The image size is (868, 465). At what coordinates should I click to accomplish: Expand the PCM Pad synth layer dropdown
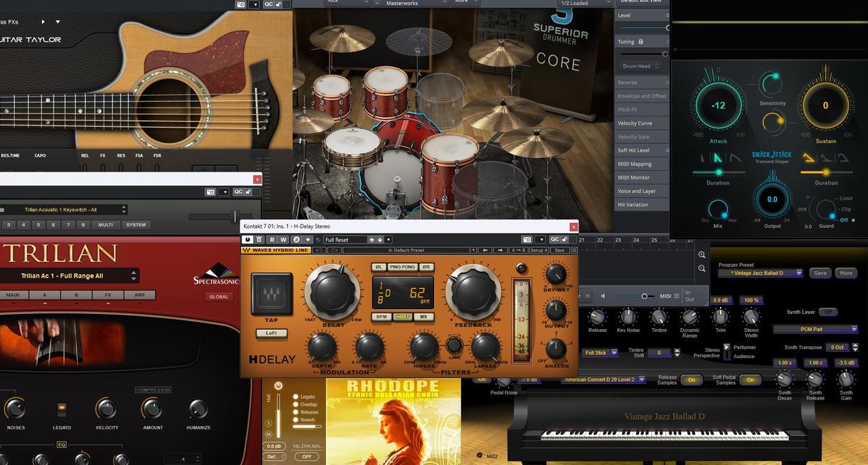pos(815,329)
